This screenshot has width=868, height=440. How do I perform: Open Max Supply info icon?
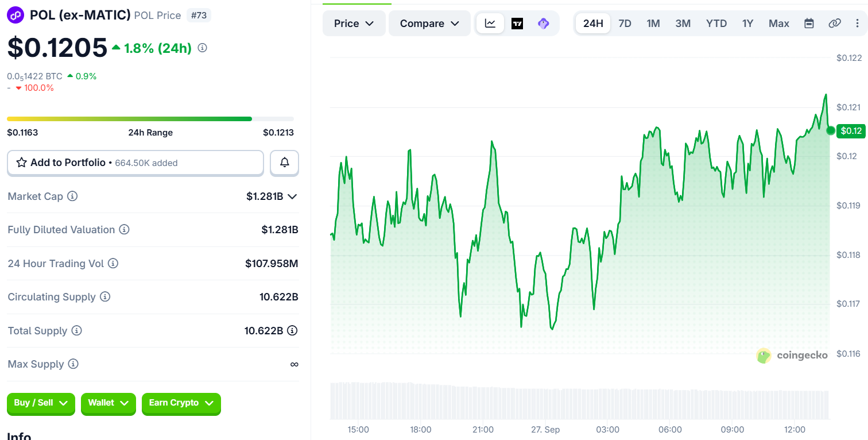tap(73, 364)
